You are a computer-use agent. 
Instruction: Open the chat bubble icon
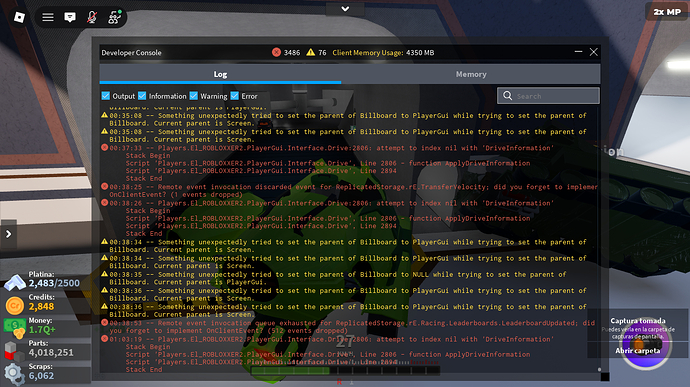tap(70, 17)
